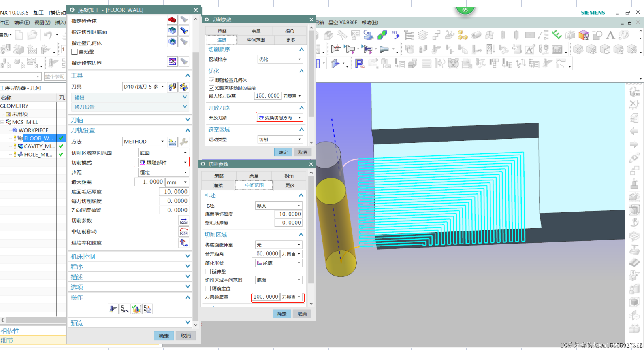Click the New file icon in toolbar

click(x=19, y=35)
